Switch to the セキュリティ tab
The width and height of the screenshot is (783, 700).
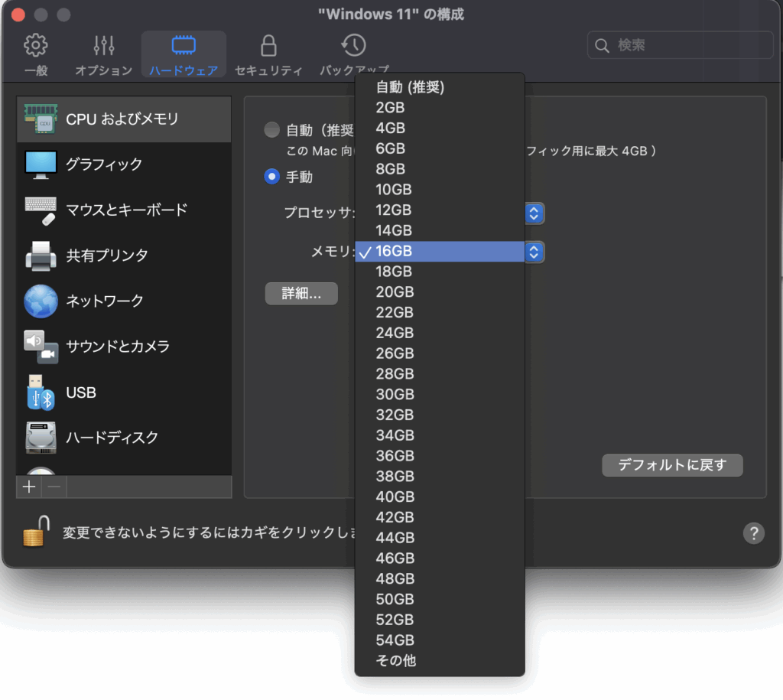268,55
